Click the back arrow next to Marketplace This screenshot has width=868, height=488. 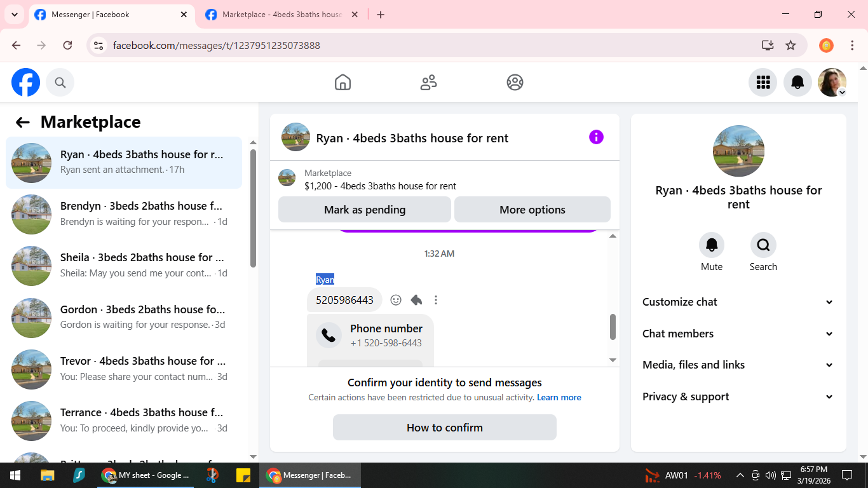point(23,122)
